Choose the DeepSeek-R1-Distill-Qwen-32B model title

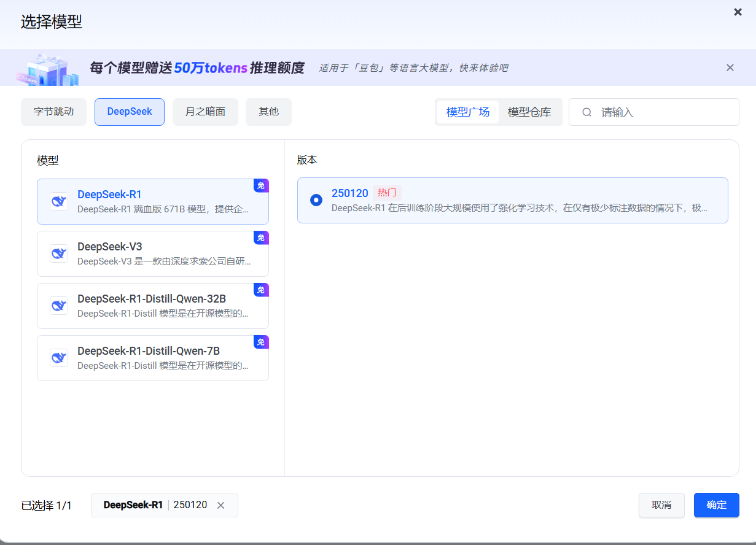(x=152, y=299)
